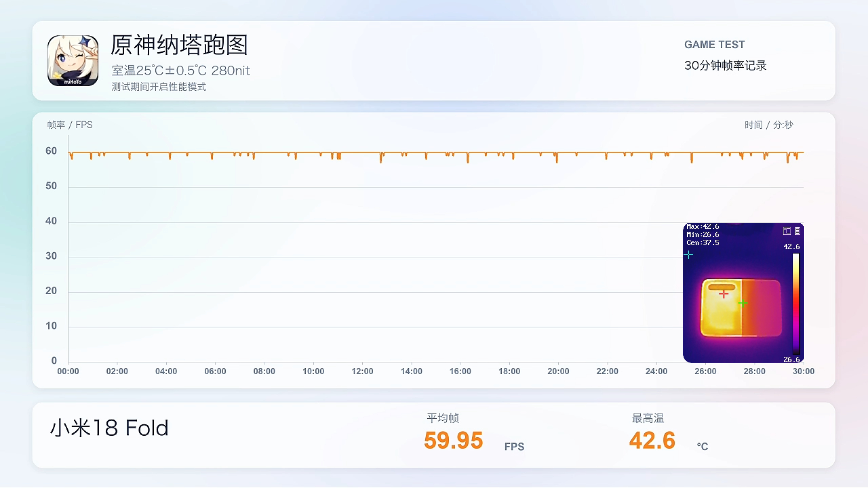Image resolution: width=868 pixels, height=488 pixels.
Task: Click the GAME TEST heading
Action: coord(714,45)
